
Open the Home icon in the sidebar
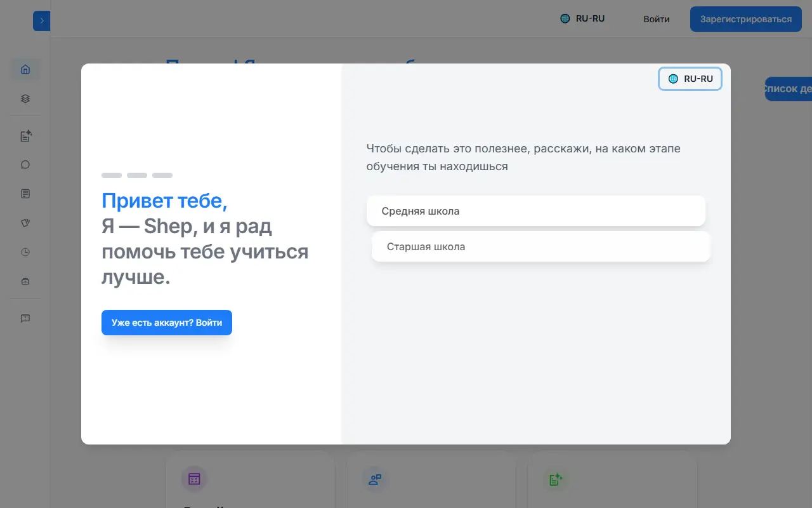25,69
